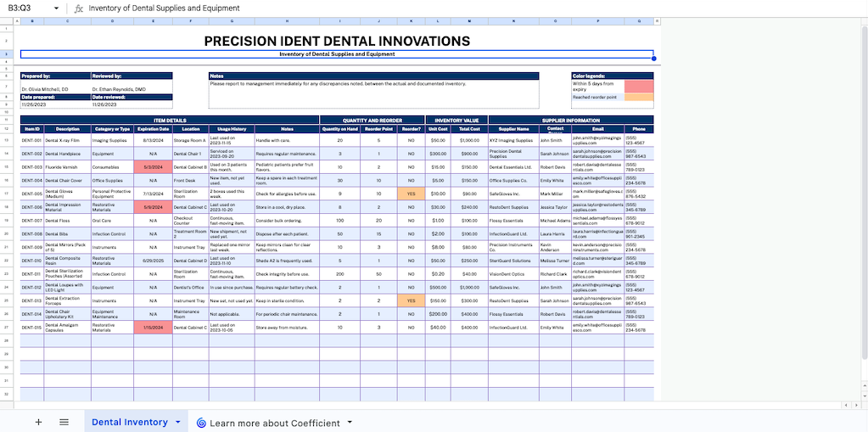The height and width of the screenshot is (432, 868).
Task: Click the formula bar text
Action: point(164,8)
